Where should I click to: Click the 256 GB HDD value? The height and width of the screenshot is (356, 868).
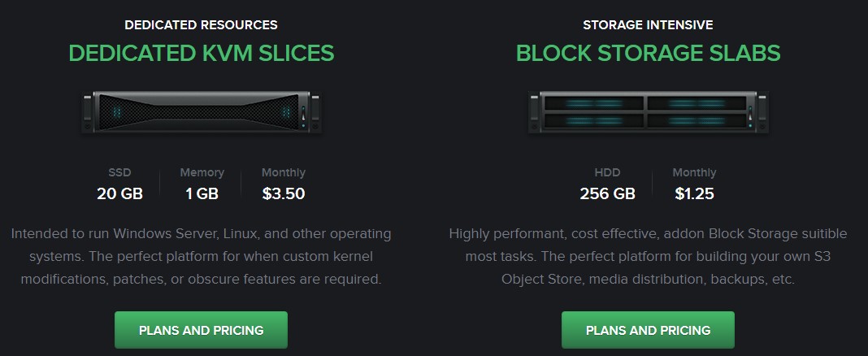(607, 193)
